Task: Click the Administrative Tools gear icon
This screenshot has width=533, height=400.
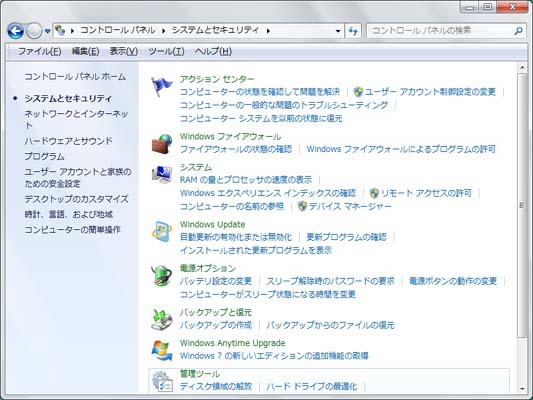Action: click(x=162, y=381)
